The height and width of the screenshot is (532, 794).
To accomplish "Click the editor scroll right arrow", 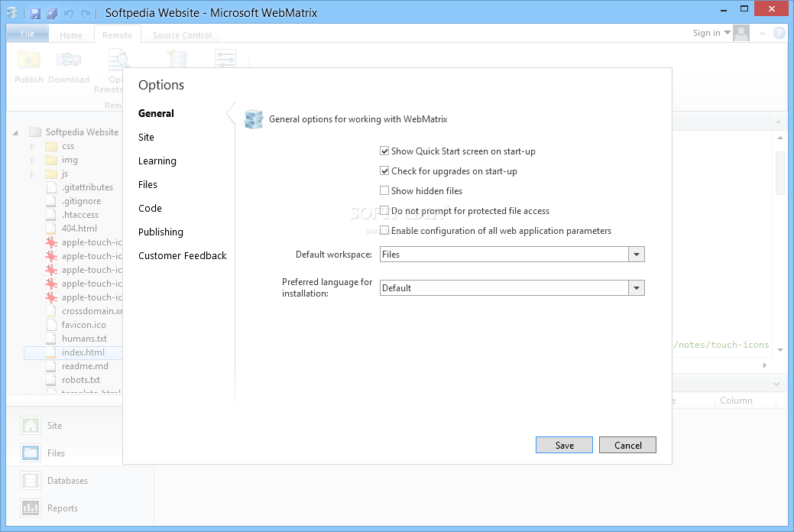I will click(x=765, y=365).
